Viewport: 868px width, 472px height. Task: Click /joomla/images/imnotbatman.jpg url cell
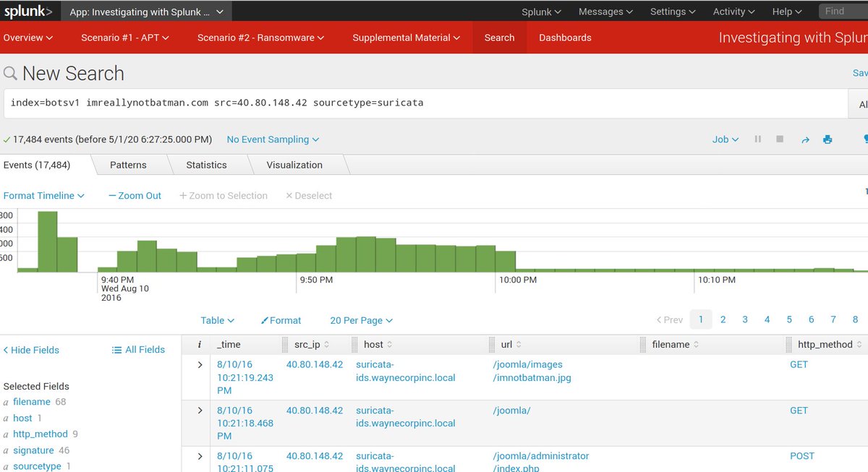point(532,371)
